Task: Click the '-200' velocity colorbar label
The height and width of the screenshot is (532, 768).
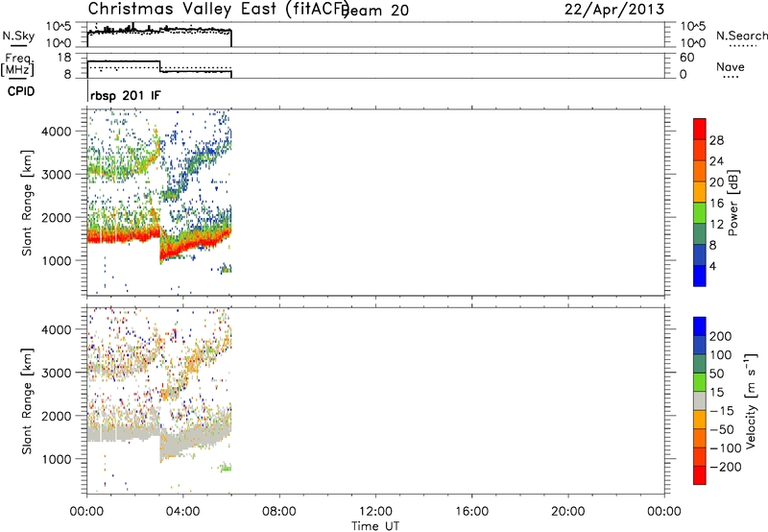Action: pyautogui.click(x=726, y=467)
